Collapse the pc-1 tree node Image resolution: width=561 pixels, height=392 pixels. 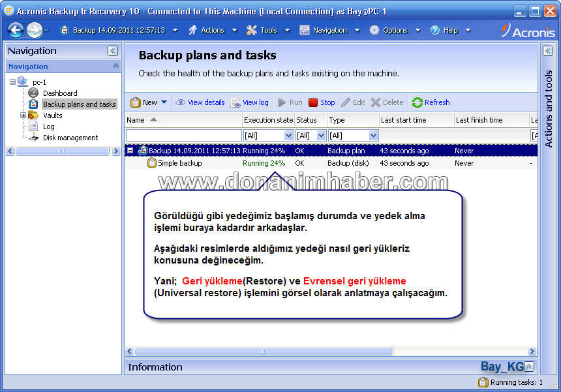coord(12,82)
